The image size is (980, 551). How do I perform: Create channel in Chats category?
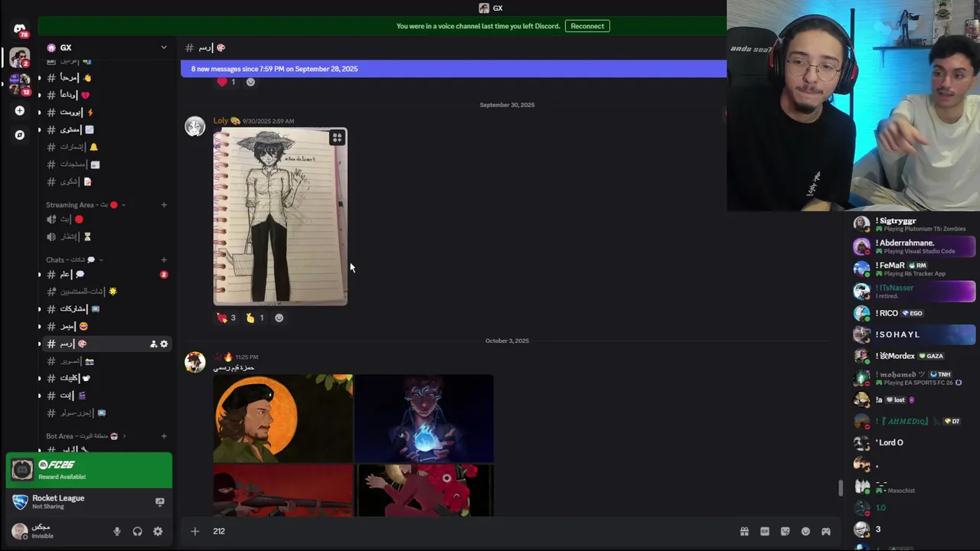tap(164, 260)
